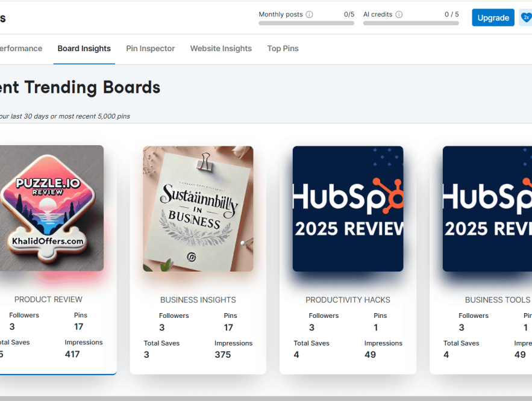Image resolution: width=532 pixels, height=401 pixels.
Task: Click the Pins count 1 under Productivity Hacks
Action: [x=376, y=328]
